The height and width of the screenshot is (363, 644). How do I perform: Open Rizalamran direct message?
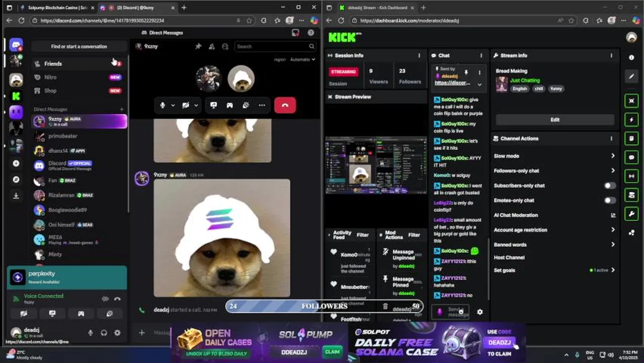pyautogui.click(x=79, y=195)
